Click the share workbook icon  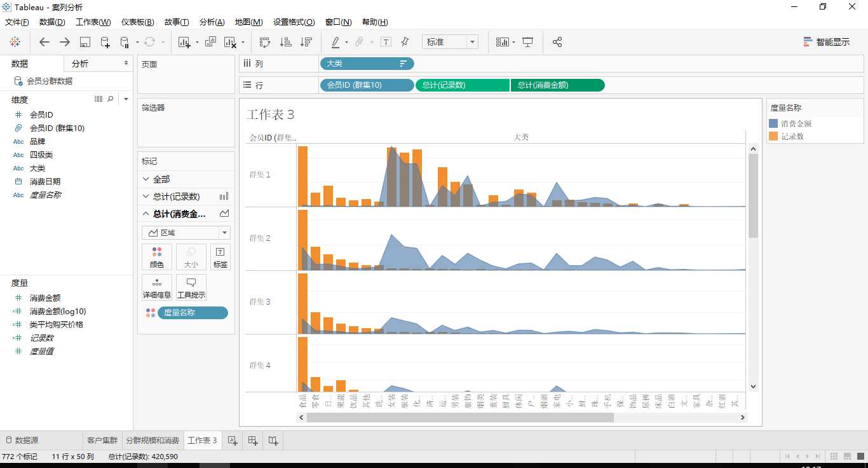[x=557, y=42]
